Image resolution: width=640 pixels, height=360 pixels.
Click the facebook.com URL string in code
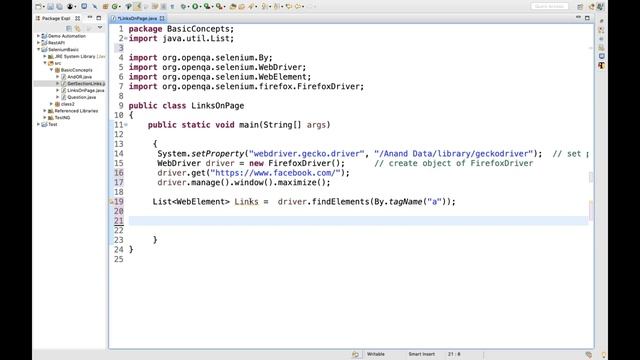pos(275,173)
